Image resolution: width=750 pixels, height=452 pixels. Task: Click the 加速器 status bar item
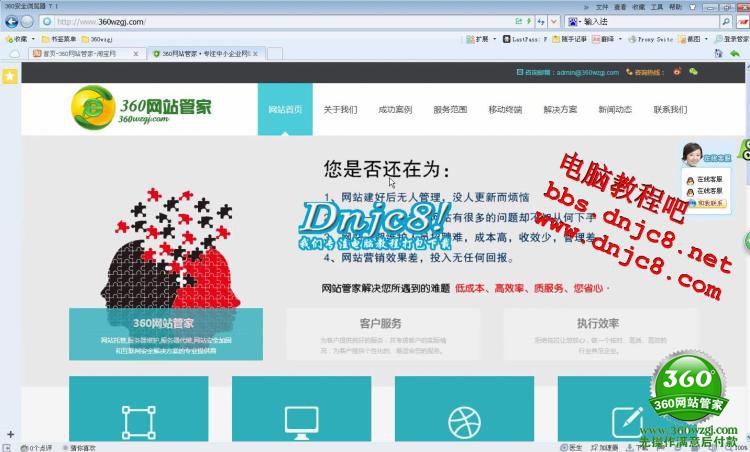605,448
